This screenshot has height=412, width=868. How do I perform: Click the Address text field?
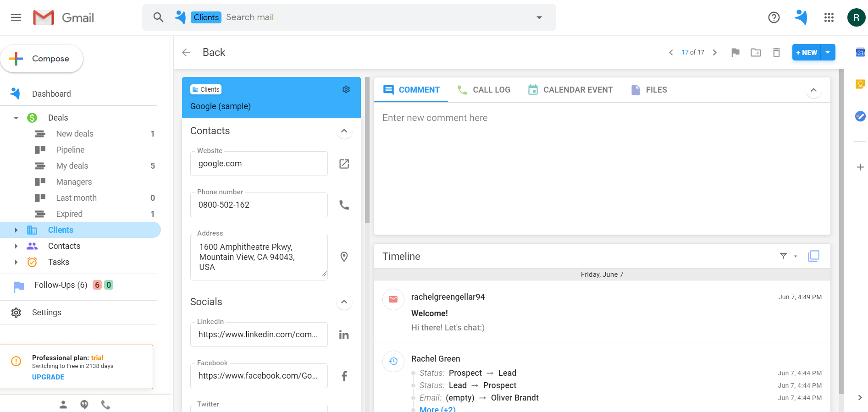tap(259, 257)
